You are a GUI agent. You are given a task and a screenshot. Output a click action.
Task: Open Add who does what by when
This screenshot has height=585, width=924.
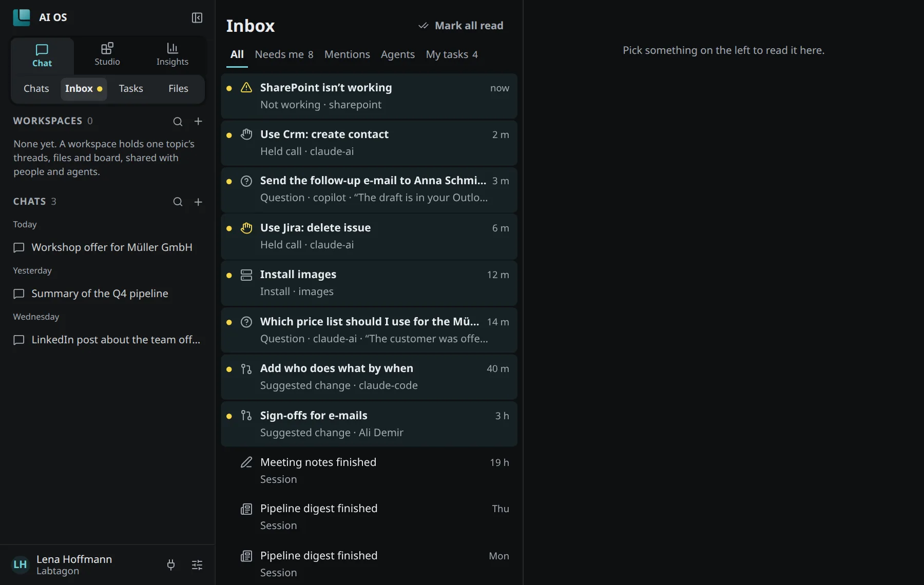(x=369, y=377)
